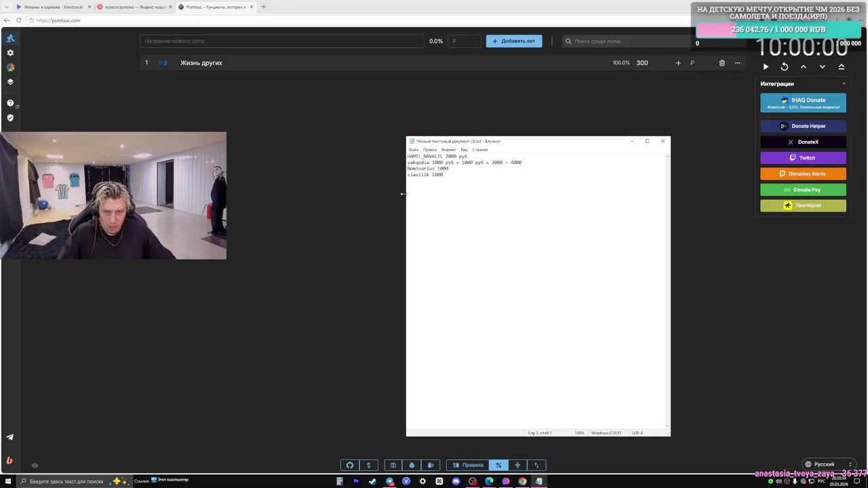Click HAMIL_NAVALIL line in Notepad
868x488 pixels.
[x=437, y=157]
